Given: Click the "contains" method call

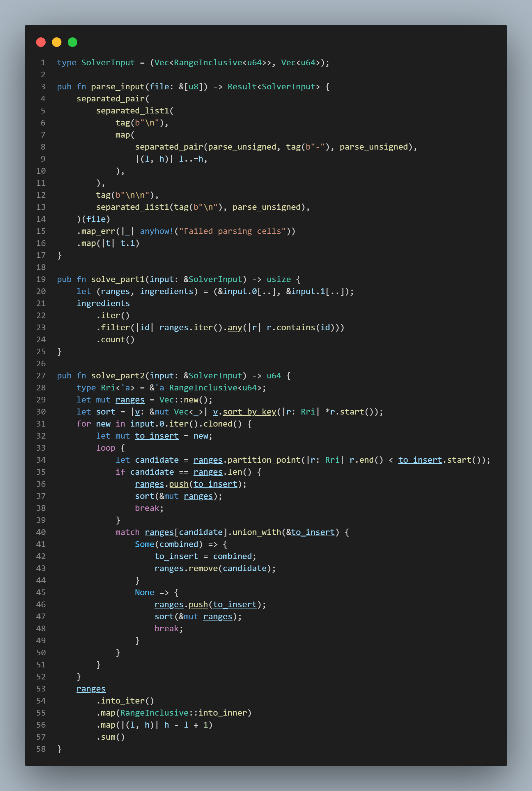Looking at the screenshot, I should (x=296, y=327).
